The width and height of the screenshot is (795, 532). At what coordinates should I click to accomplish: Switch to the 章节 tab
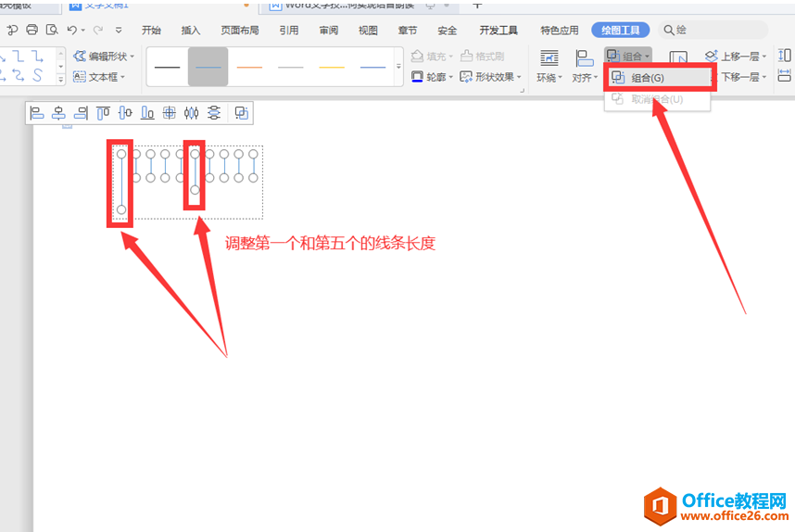click(408, 31)
